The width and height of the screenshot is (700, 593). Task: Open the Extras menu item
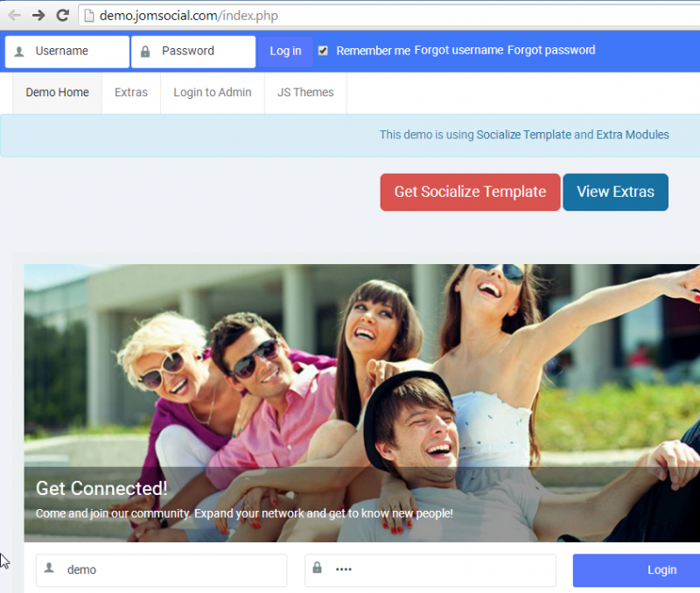click(x=131, y=93)
